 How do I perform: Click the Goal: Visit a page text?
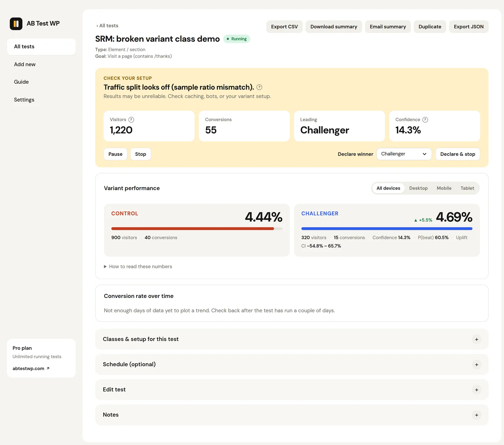click(133, 56)
